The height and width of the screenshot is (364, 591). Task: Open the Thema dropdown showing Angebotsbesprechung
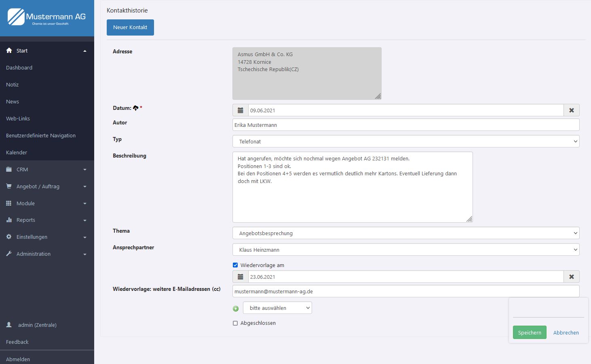point(405,233)
